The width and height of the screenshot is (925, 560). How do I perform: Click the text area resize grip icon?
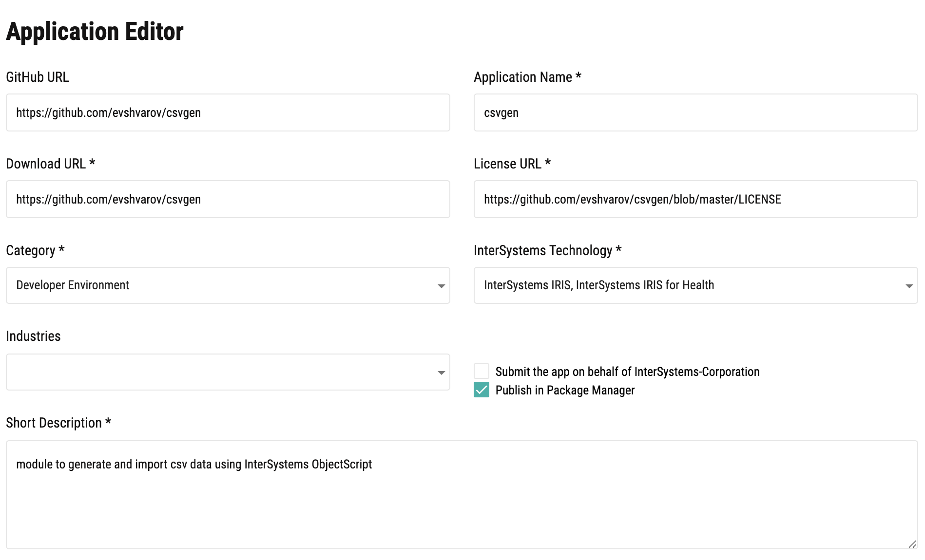(912, 544)
